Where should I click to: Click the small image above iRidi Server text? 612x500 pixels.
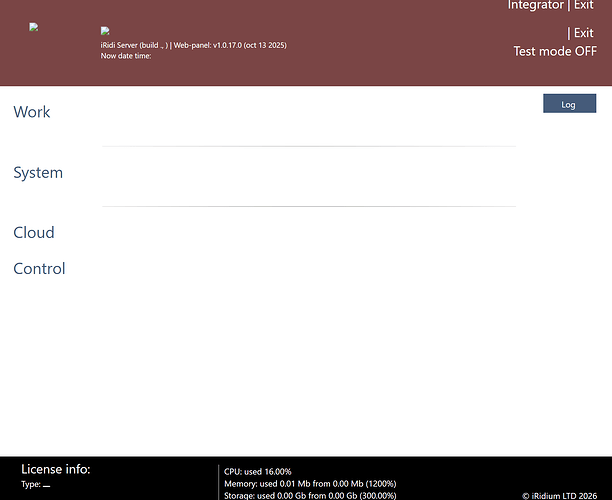(x=105, y=32)
